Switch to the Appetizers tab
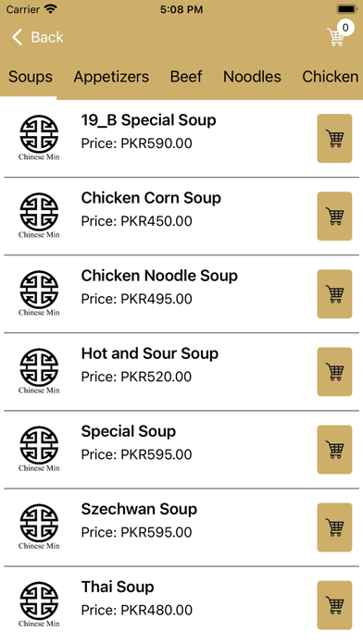The width and height of the screenshot is (363, 644). coord(111,77)
